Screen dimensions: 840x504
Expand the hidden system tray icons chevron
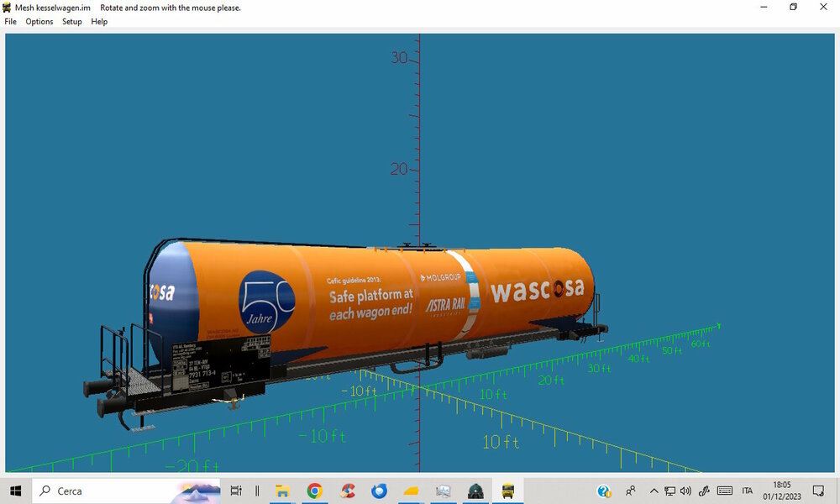(654, 491)
